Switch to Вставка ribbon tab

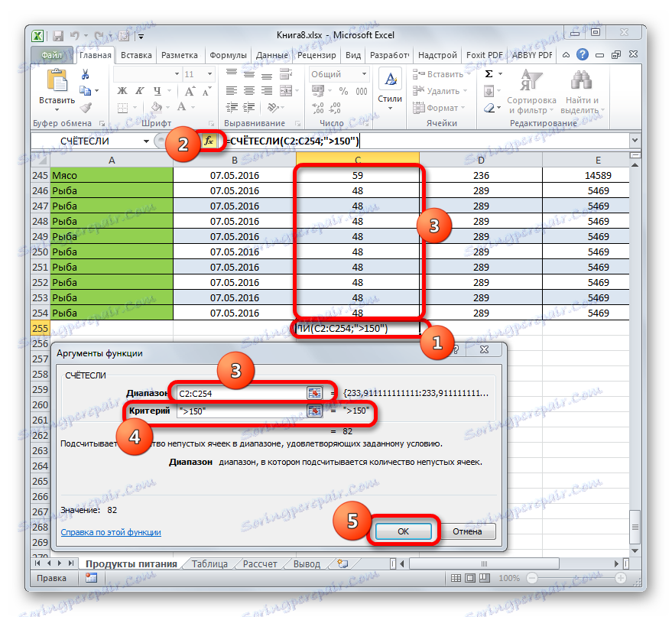click(x=136, y=55)
